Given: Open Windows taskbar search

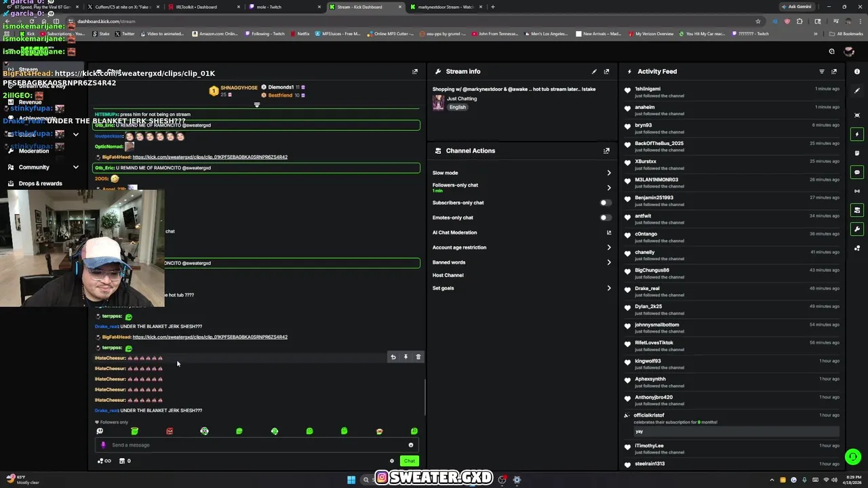Looking at the screenshot, I should pos(366,480).
